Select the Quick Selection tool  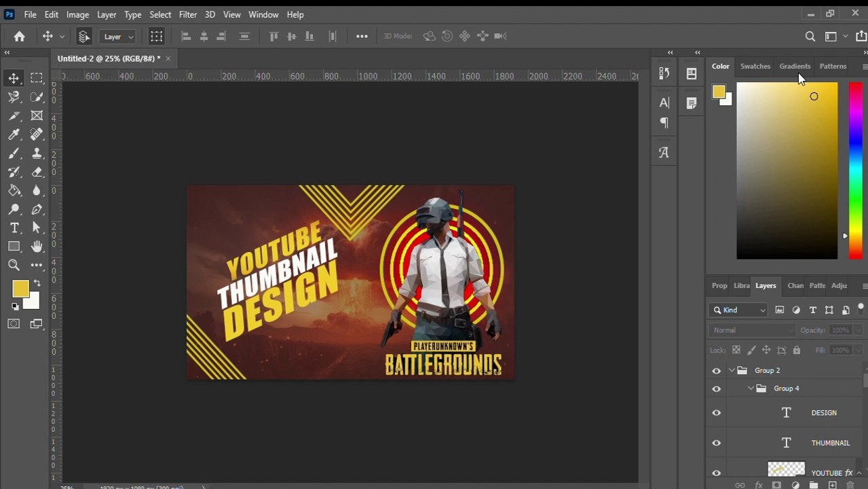(x=37, y=97)
